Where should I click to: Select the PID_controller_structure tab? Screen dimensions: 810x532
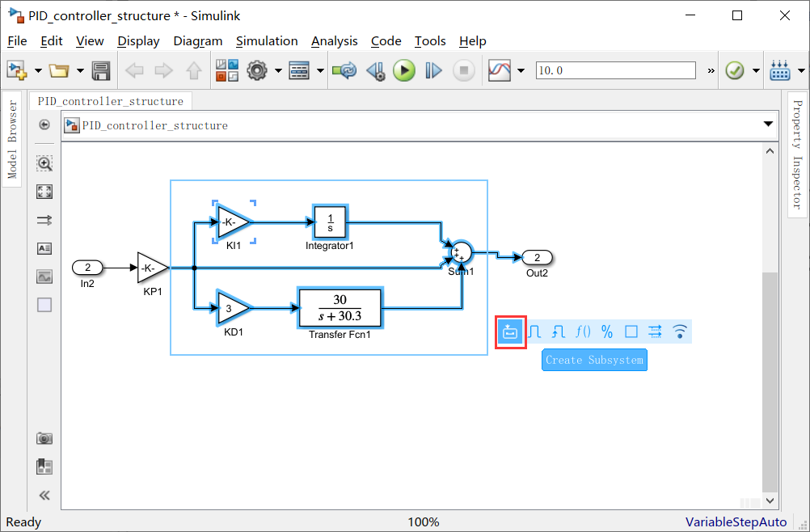pos(111,102)
